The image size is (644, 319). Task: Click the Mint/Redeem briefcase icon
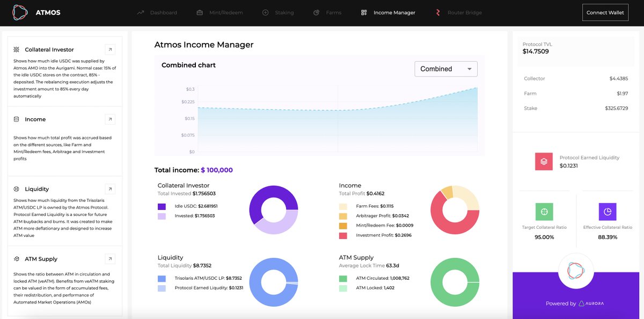200,12
